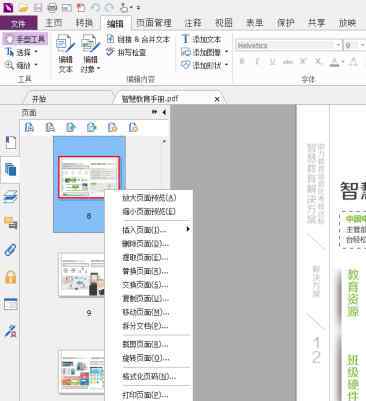Close the 智慧教育手册.pdf document tab

[x=217, y=99]
